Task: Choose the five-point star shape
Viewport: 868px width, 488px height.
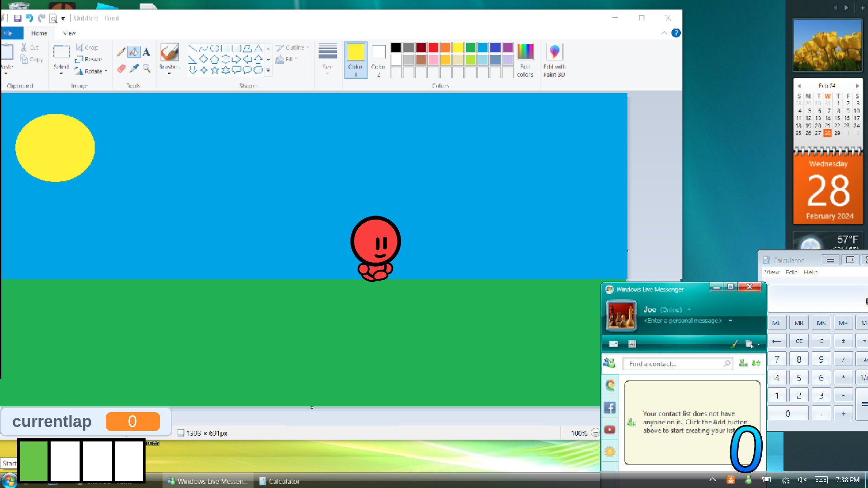Action: [x=215, y=70]
